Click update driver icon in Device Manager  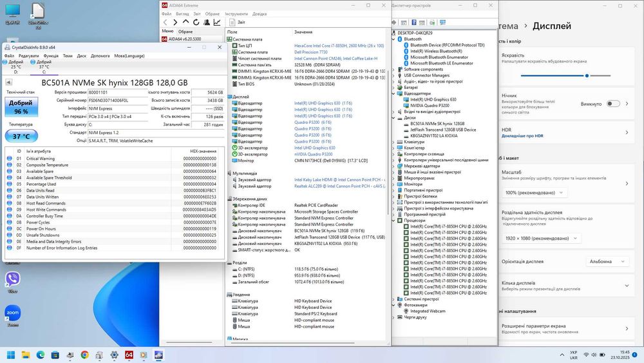[432, 23]
